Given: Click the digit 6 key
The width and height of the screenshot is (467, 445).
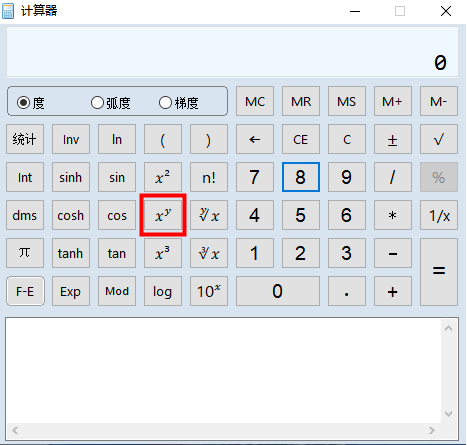Looking at the screenshot, I should click(x=347, y=215).
